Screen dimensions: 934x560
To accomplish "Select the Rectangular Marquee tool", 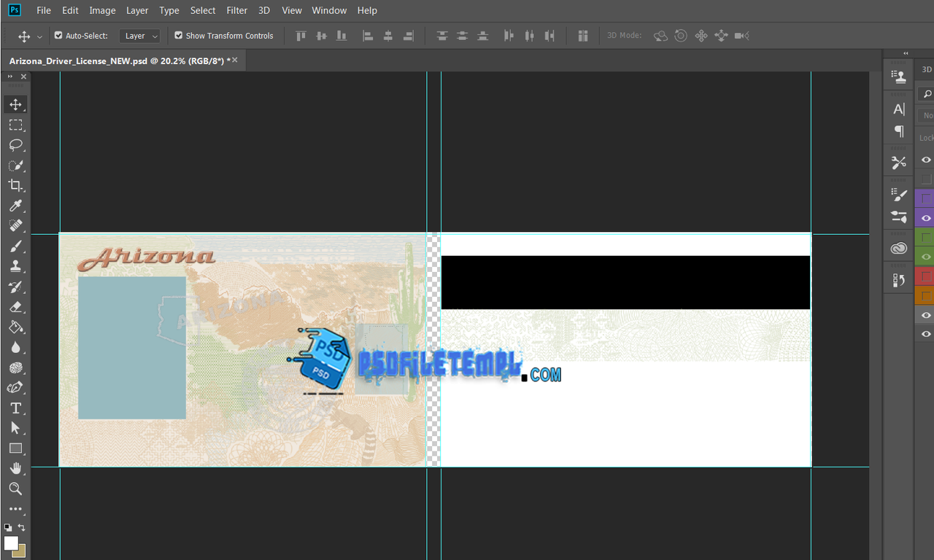I will tap(15, 125).
